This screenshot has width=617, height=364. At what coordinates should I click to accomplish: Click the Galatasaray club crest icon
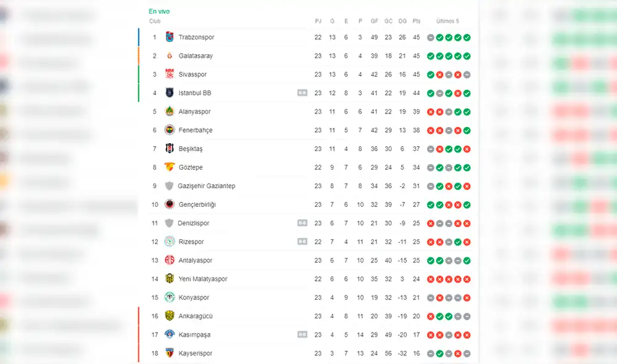[170, 56]
